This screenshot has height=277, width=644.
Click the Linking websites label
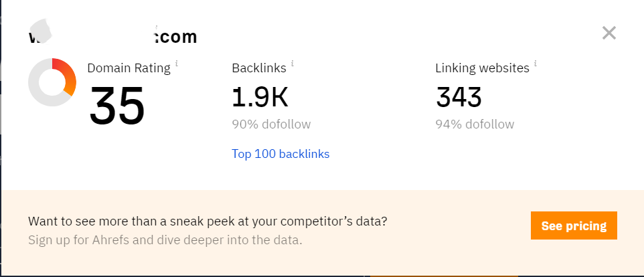(x=482, y=68)
